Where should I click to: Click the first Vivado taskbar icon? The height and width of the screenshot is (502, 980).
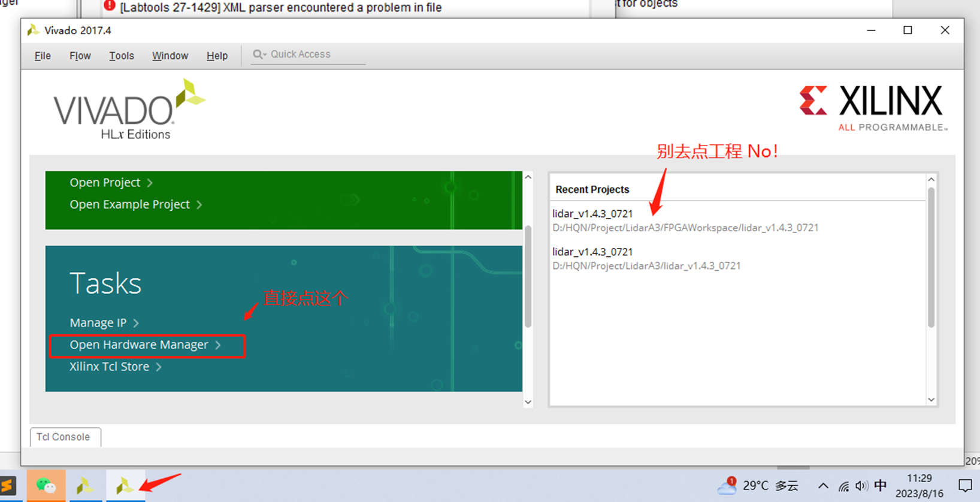(x=85, y=485)
